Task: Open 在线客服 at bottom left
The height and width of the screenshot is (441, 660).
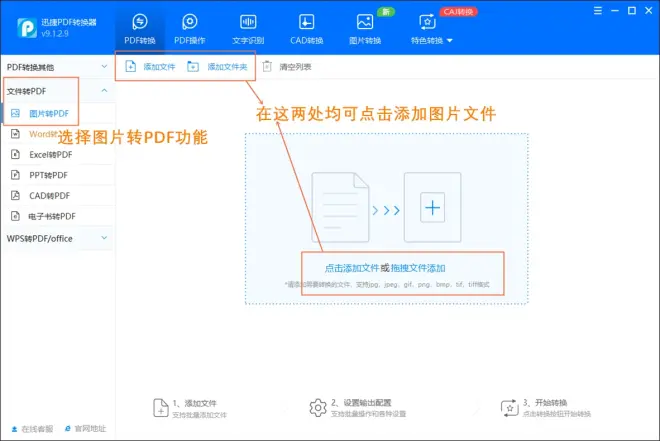Action: pyautogui.click(x=32, y=429)
